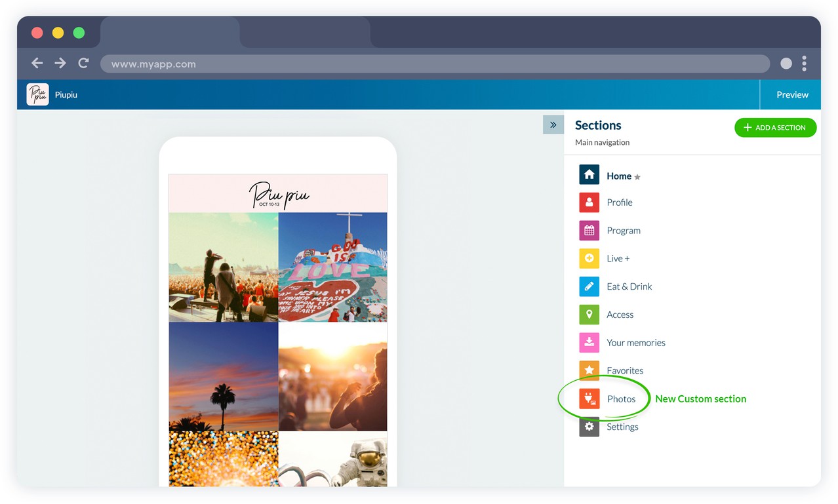Reload the page with the refresh icon

pyautogui.click(x=83, y=63)
